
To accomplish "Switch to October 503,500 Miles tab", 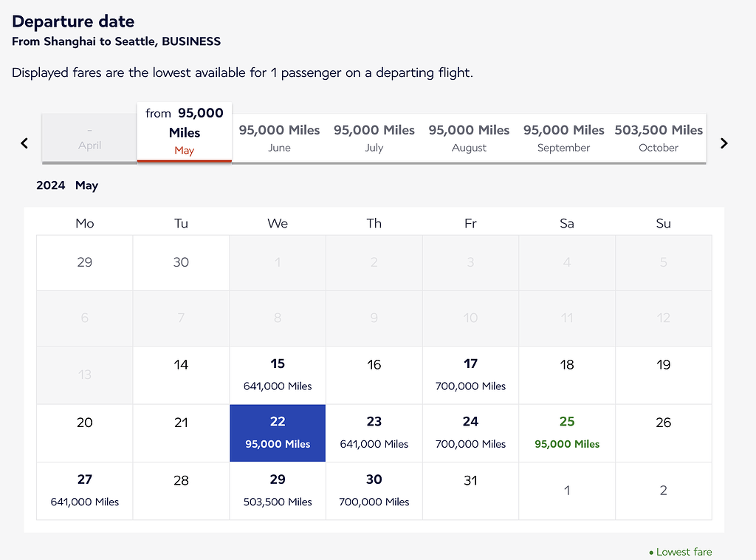I will (659, 138).
